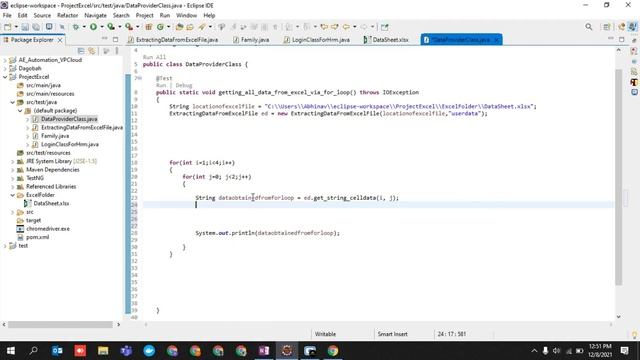Click the Open Perspective icon
This screenshot has width=640, height=360.
[607, 27]
